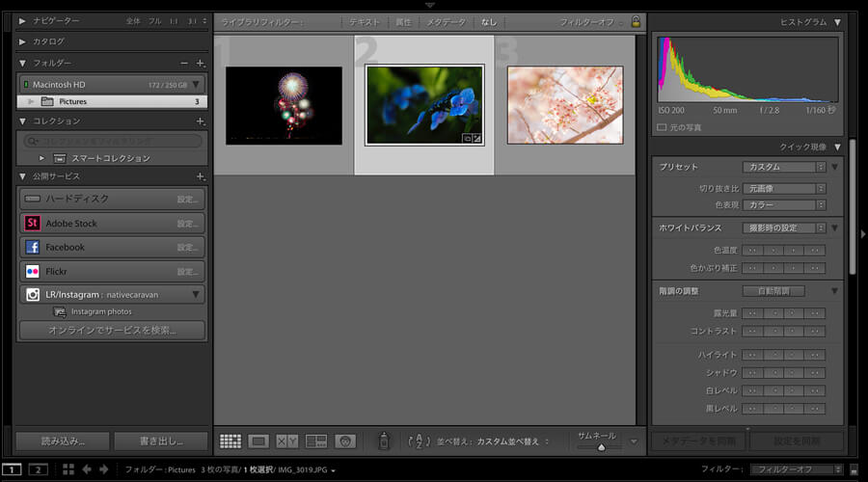The height and width of the screenshot is (482, 868).
Task: Click the A-Z sort direction icon
Action: point(420,441)
